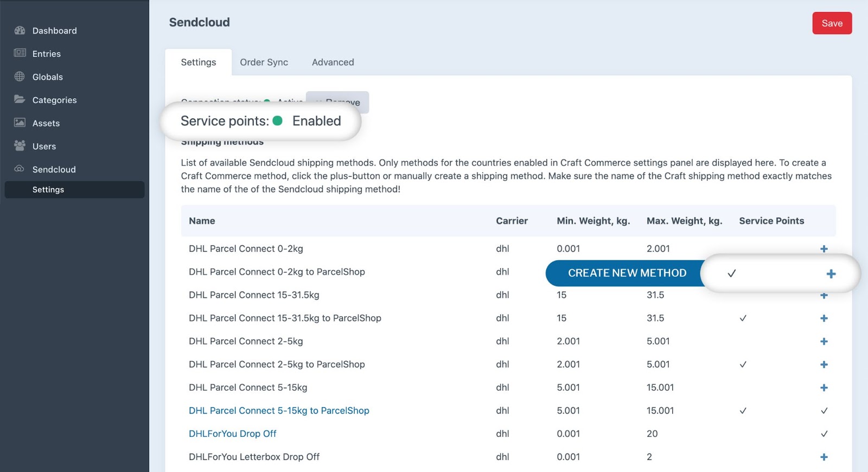The image size is (868, 472).
Task: Click plus for DHL Parcel Connect 5-15kg
Action: (824, 388)
